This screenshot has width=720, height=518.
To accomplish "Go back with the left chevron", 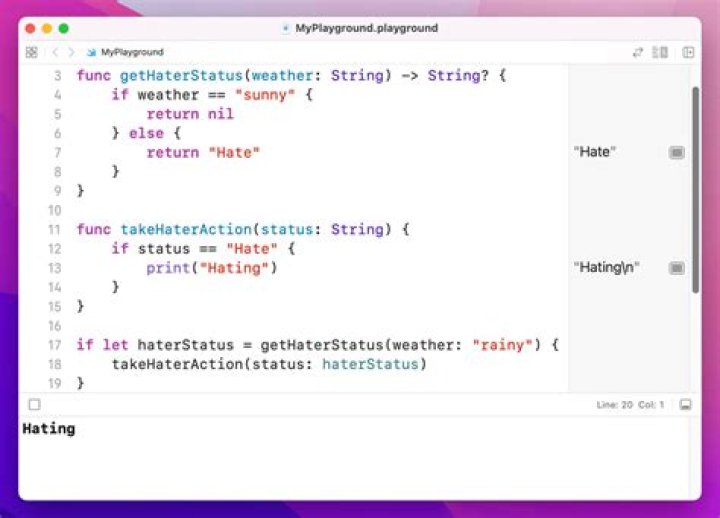I will coord(54,52).
